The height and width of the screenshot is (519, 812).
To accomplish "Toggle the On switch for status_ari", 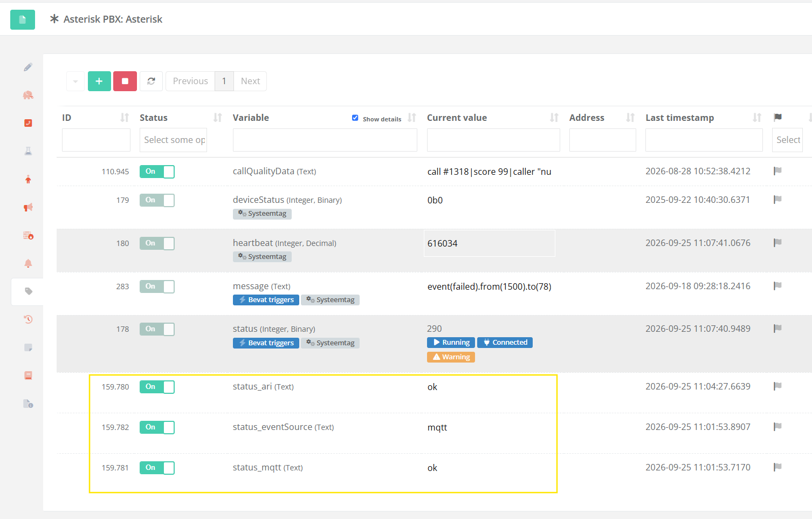I will pyautogui.click(x=157, y=387).
